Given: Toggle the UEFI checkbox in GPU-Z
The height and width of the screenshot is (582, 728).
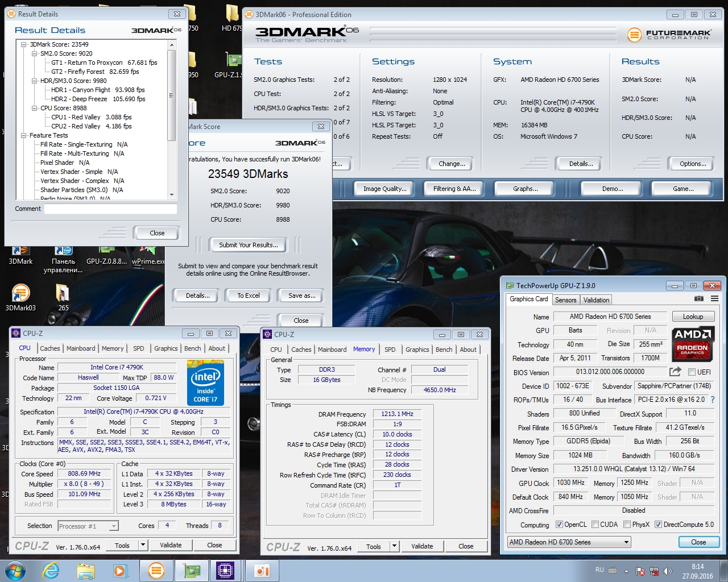Looking at the screenshot, I should coord(692,372).
